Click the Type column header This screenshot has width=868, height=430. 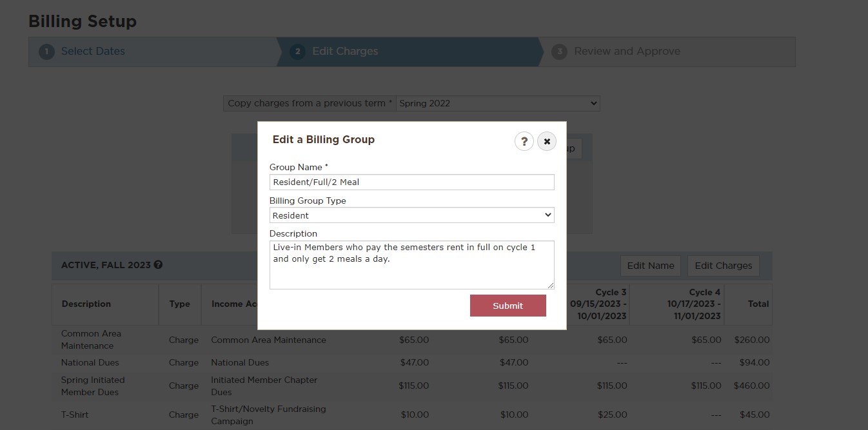click(x=179, y=304)
